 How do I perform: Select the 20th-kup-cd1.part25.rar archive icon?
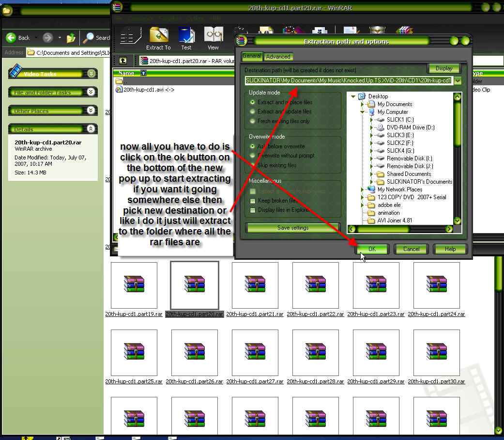coord(134,351)
